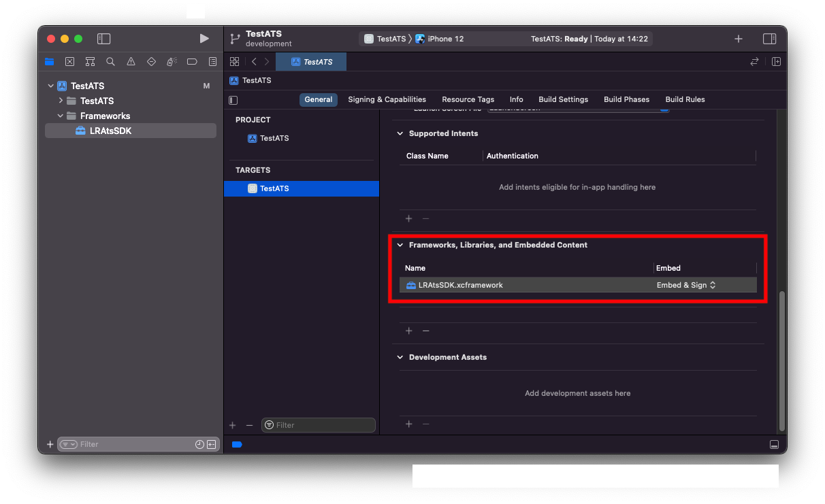This screenshot has width=825, height=504.
Task: Add a framework with the plus button
Action: [409, 331]
